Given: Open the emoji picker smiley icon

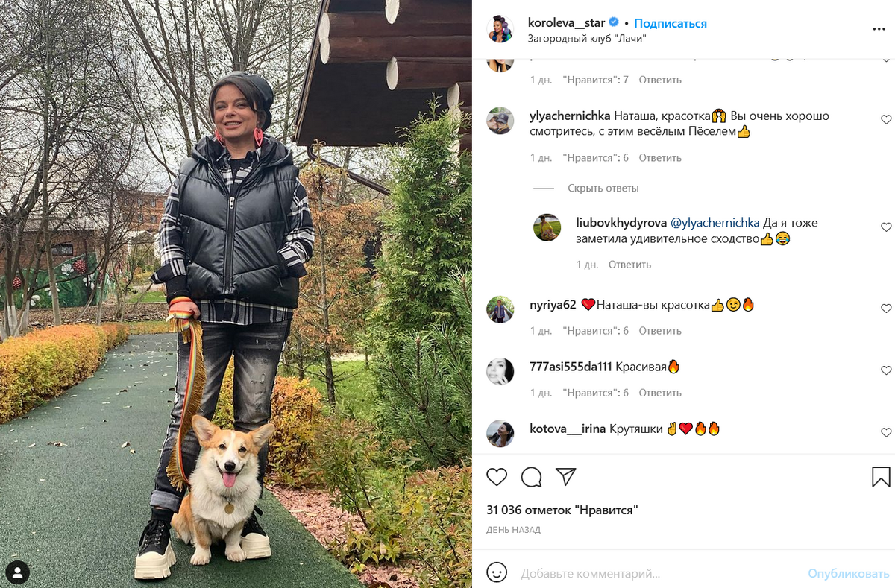Looking at the screenshot, I should (x=497, y=572).
